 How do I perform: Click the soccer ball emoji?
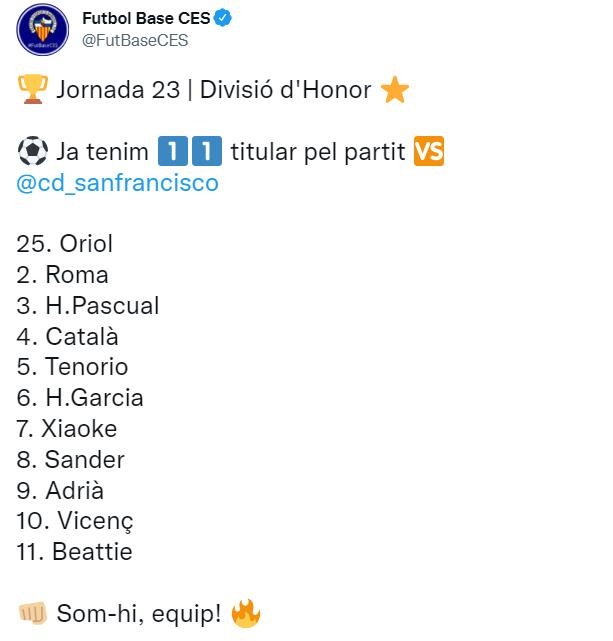tap(33, 151)
